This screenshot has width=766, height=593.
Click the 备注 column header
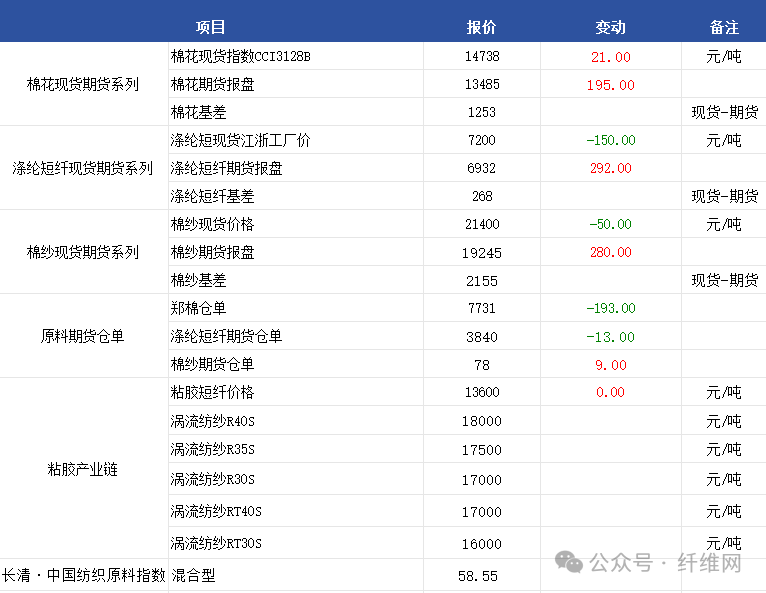pos(724,27)
